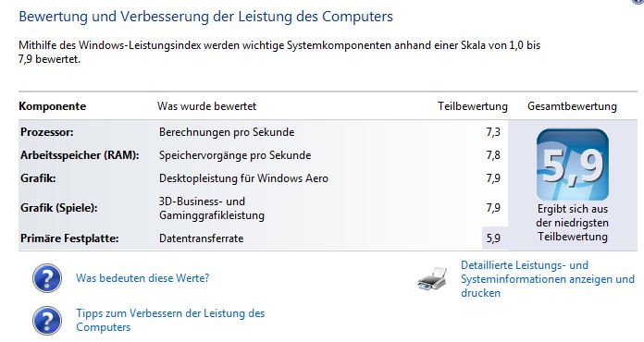Open 'Was bedeuten diese Werte?' link
Image resolution: width=644 pixels, height=342 pixels.
click(142, 278)
